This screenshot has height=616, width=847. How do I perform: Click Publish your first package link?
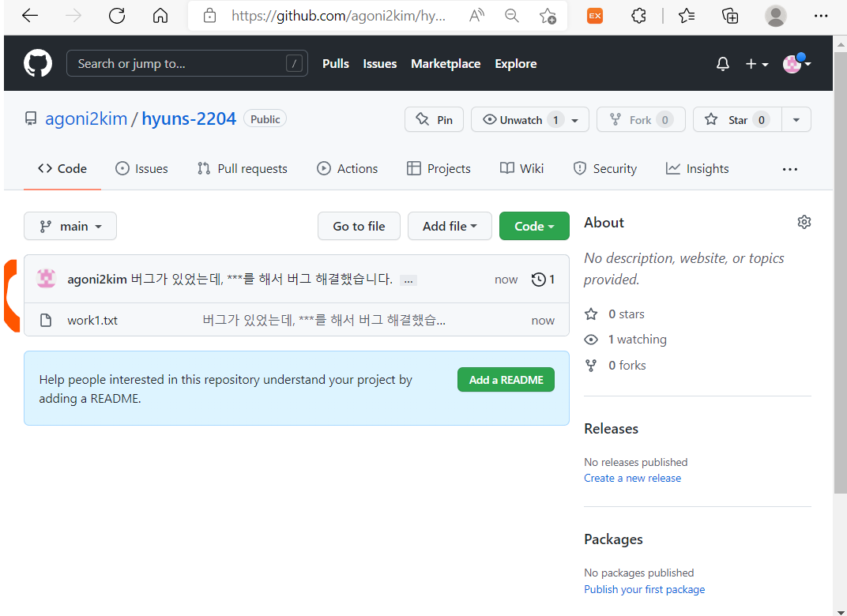pos(644,589)
